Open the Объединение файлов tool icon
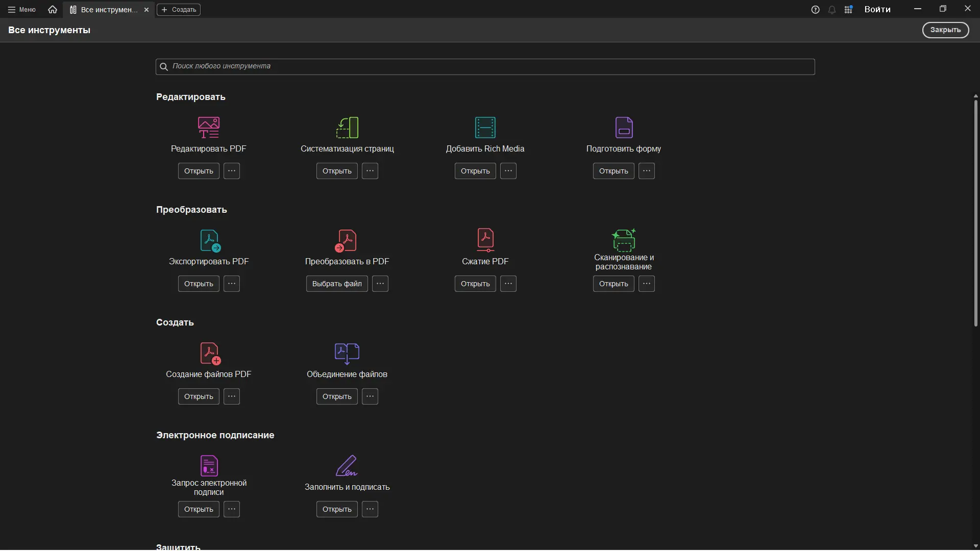Screen dimensions: 980x551 click(x=347, y=353)
